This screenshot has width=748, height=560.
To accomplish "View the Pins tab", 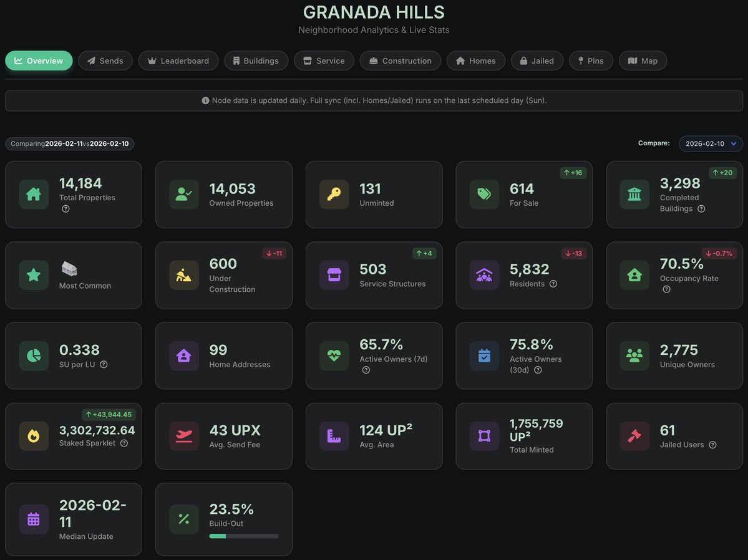I will point(591,60).
